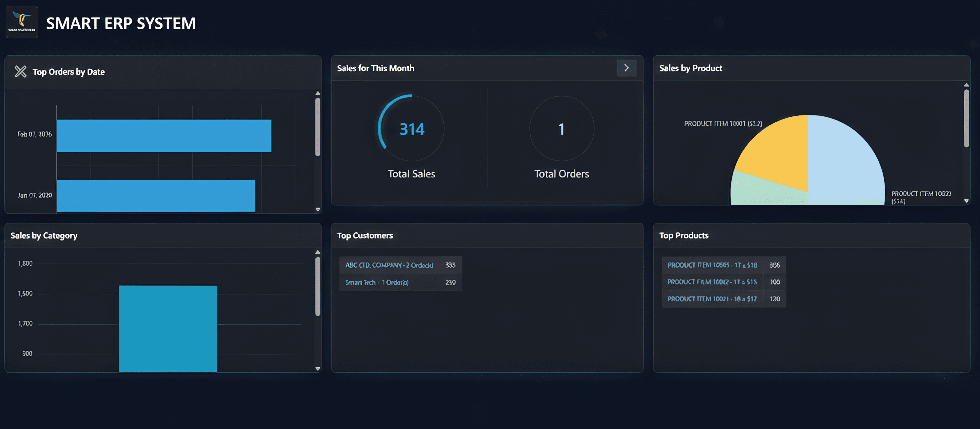The width and height of the screenshot is (980, 429).
Task: Expand the Sales for This Month panel via chevron
Action: 626,68
